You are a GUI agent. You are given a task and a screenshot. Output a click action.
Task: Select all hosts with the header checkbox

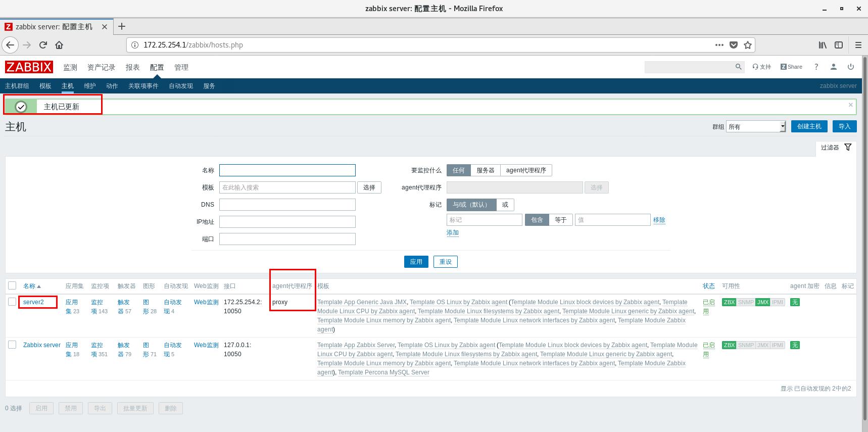coord(12,285)
